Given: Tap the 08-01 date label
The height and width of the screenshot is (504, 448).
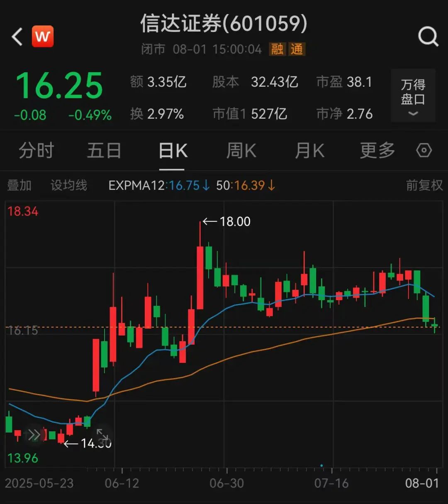Looking at the screenshot, I should click(x=422, y=483).
